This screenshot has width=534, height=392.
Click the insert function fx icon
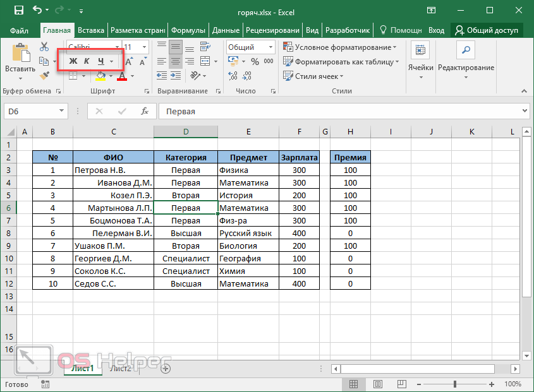(x=145, y=111)
